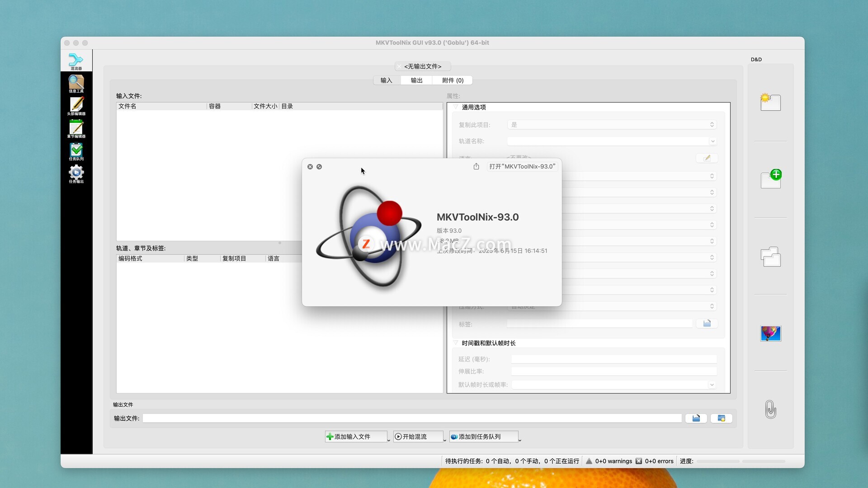The height and width of the screenshot is (488, 868).
Task: Select the <无输出文件> tab
Action: [423, 66]
